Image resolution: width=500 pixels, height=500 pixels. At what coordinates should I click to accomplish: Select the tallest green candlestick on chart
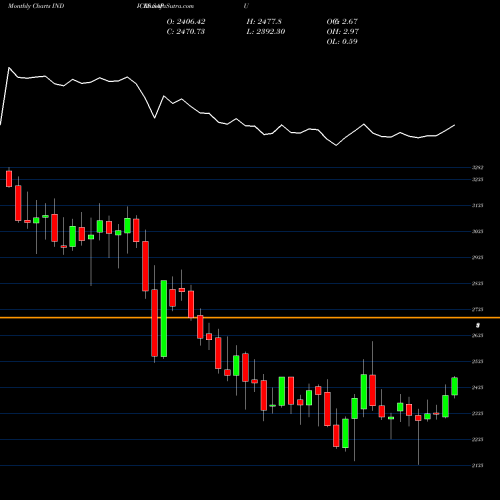pyautogui.click(x=164, y=319)
